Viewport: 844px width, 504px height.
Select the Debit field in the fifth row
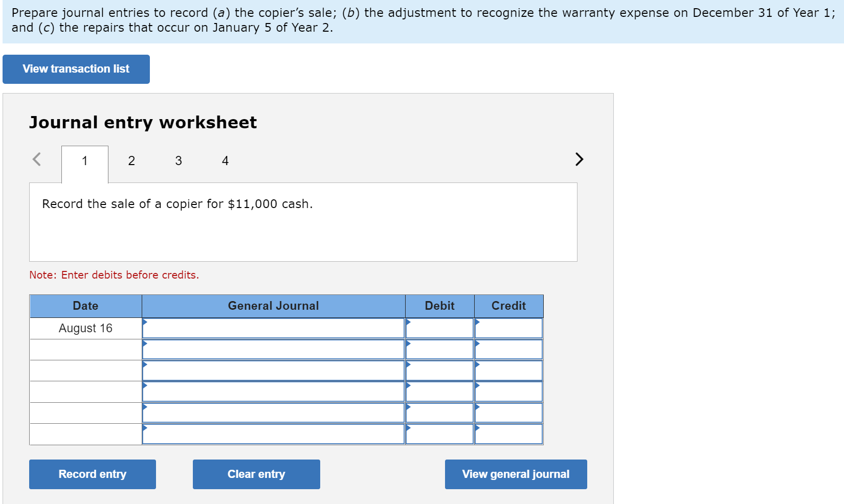440,413
